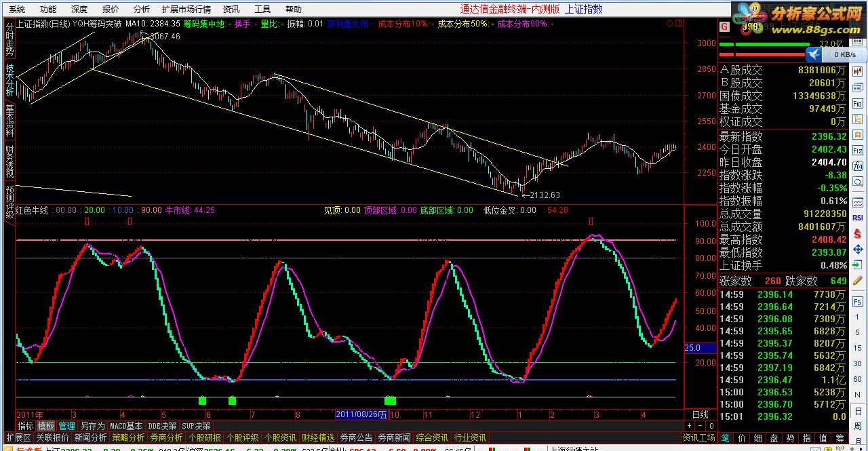The height and width of the screenshot is (451, 868).
Task: Select the 日 daily period button
Action: (857, 410)
